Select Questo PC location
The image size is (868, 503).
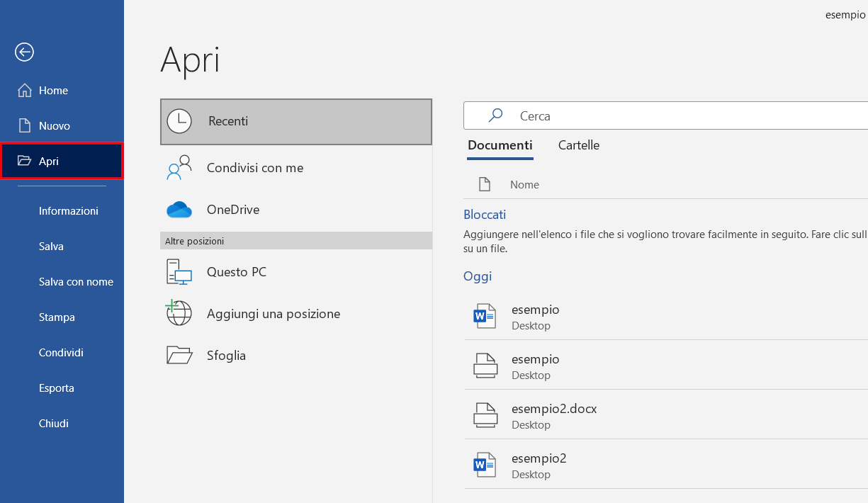coord(296,272)
